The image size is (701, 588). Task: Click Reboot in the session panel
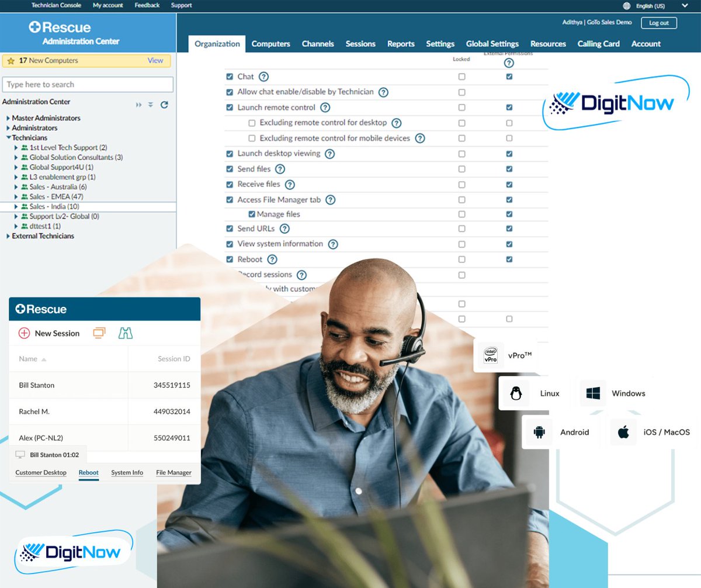coord(89,472)
